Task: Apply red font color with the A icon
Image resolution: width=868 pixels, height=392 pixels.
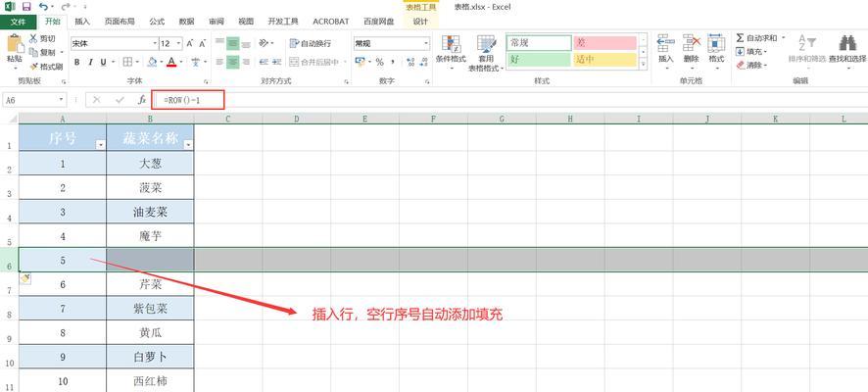Action: click(x=171, y=62)
